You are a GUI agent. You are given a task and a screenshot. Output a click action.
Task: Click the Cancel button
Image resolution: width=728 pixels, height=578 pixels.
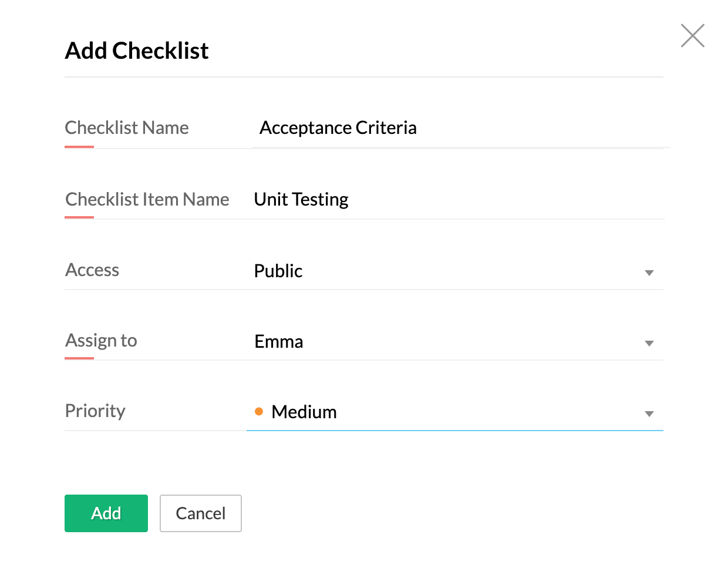pyautogui.click(x=201, y=513)
